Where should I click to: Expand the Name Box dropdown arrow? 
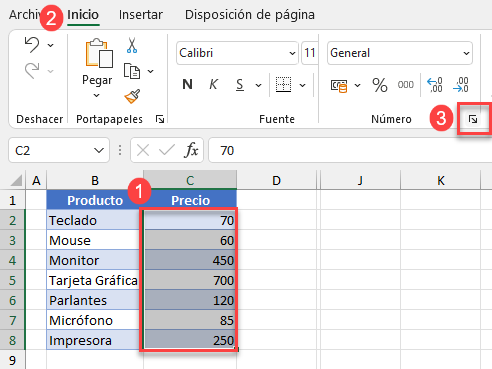99,151
